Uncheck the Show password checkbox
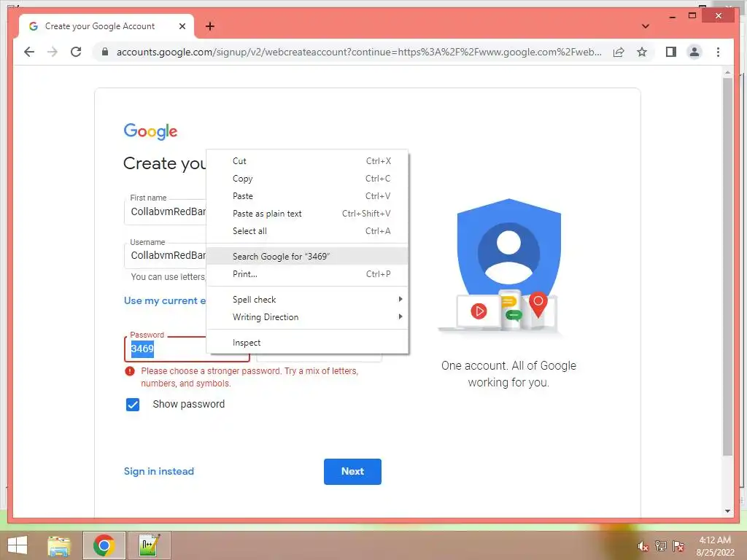Viewport: 747px width, 560px height. coord(133,404)
